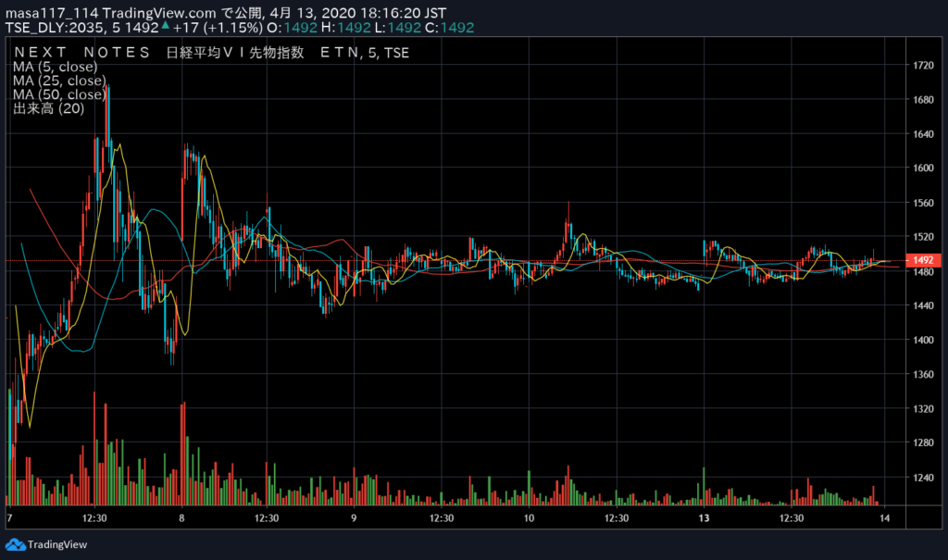
Task: Click the 1320 price axis label
Action: pyautogui.click(x=923, y=409)
